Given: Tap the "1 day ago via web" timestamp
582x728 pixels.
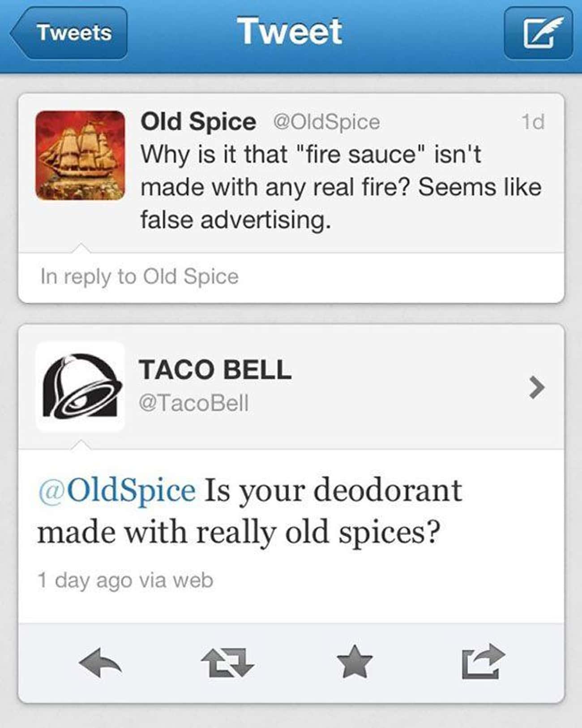Looking at the screenshot, I should 125,580.
